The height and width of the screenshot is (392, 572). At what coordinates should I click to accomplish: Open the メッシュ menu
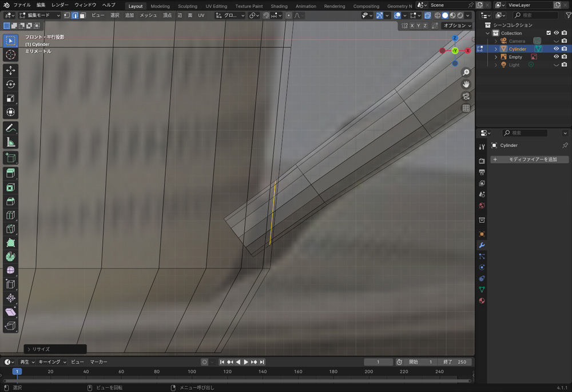[x=148, y=15]
